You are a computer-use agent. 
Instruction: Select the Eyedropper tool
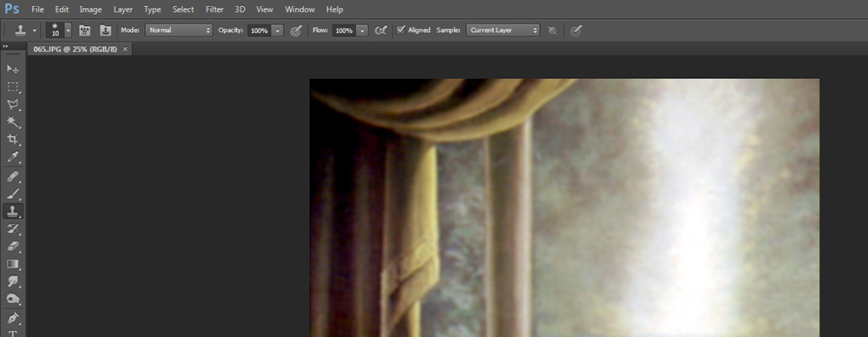(x=13, y=157)
